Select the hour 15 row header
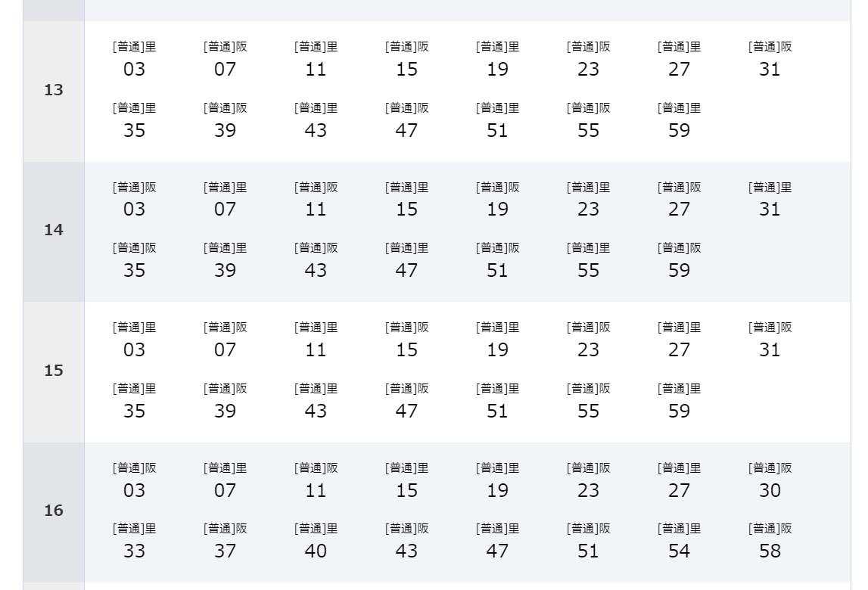 [54, 371]
